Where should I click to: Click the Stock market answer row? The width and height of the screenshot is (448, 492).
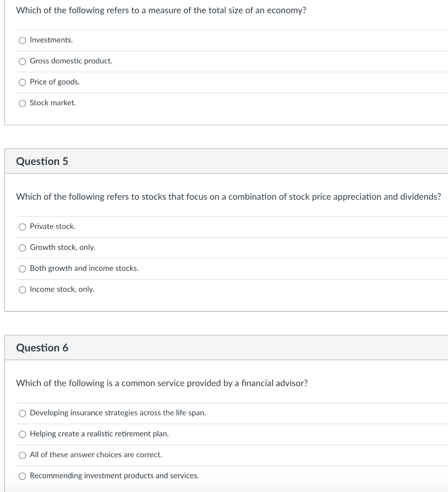(52, 103)
